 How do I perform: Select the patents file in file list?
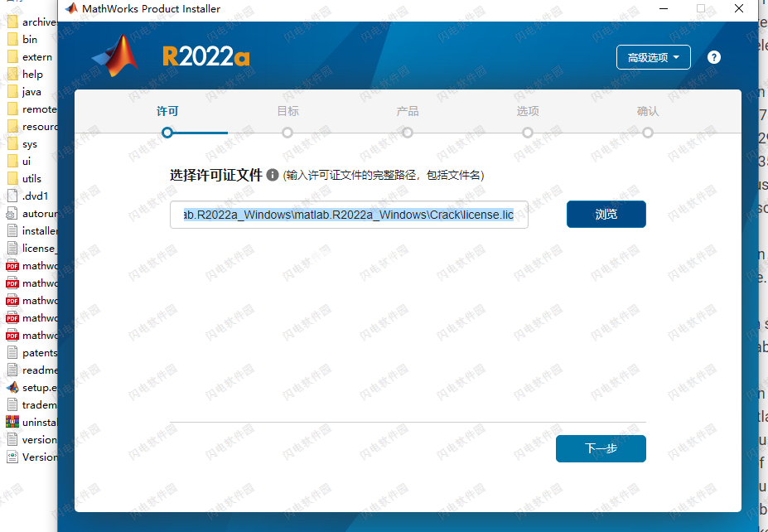[31, 353]
